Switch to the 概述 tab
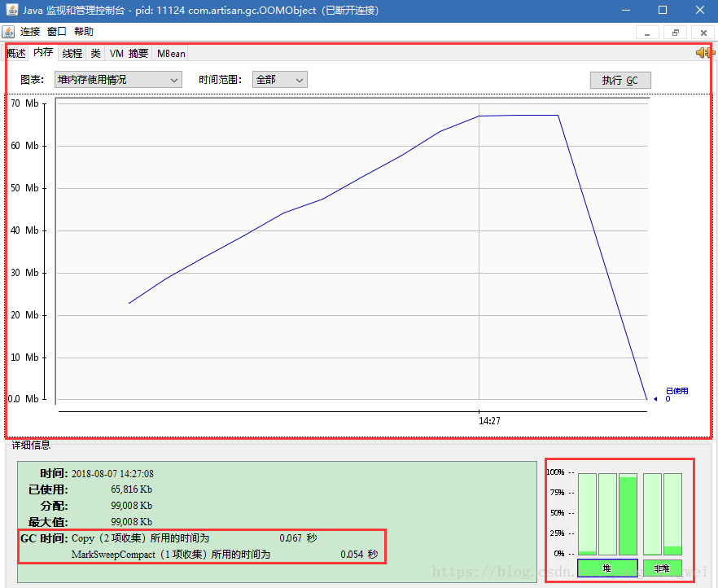 pyautogui.click(x=16, y=54)
